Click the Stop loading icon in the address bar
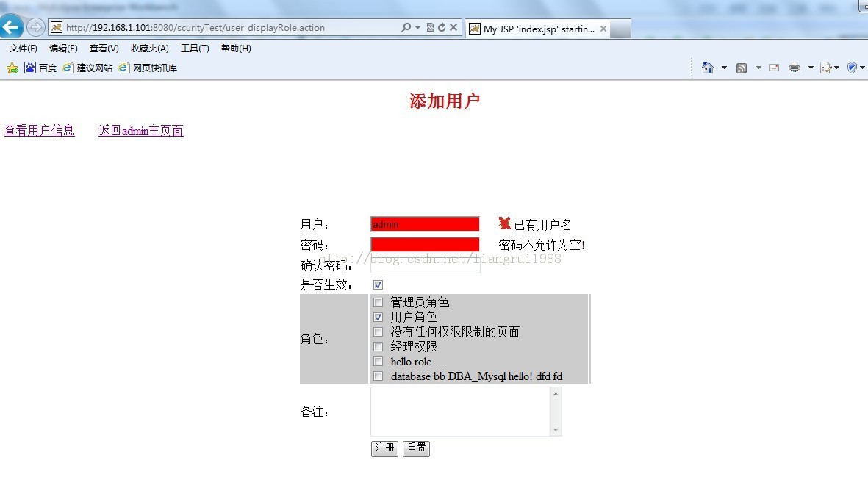 point(453,26)
